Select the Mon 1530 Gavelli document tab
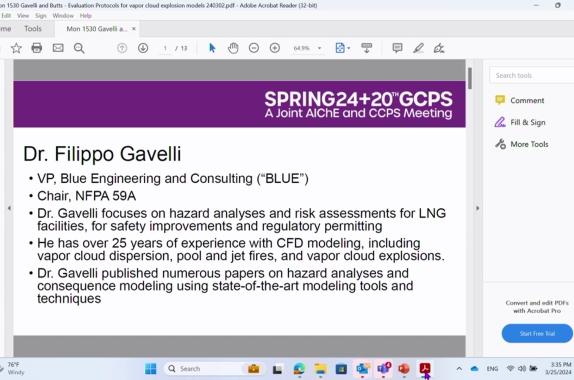Screen dimensions: 574x380 [x=96, y=29]
